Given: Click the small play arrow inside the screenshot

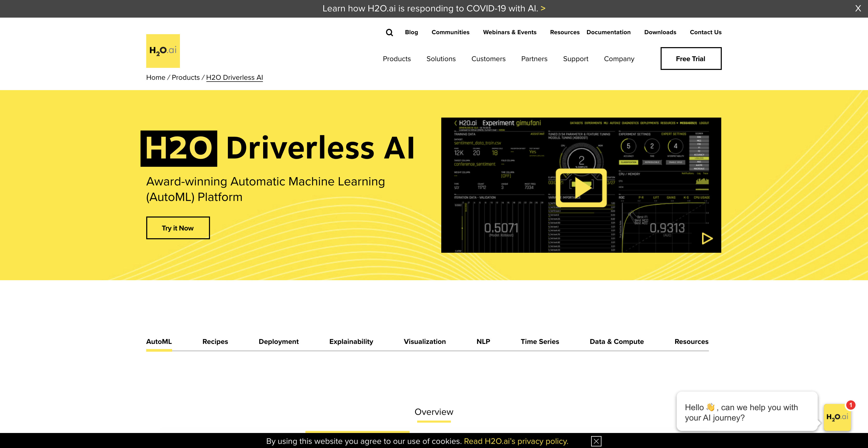Looking at the screenshot, I should 706,239.
